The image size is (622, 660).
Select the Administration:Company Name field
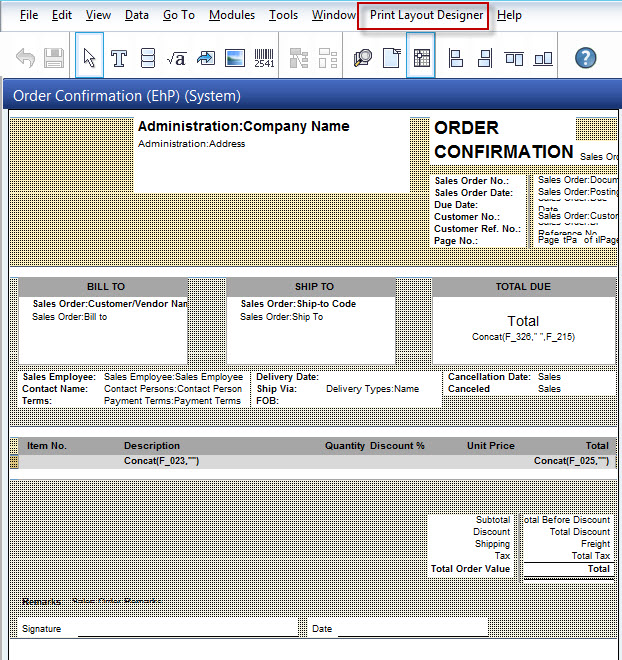coord(244,126)
